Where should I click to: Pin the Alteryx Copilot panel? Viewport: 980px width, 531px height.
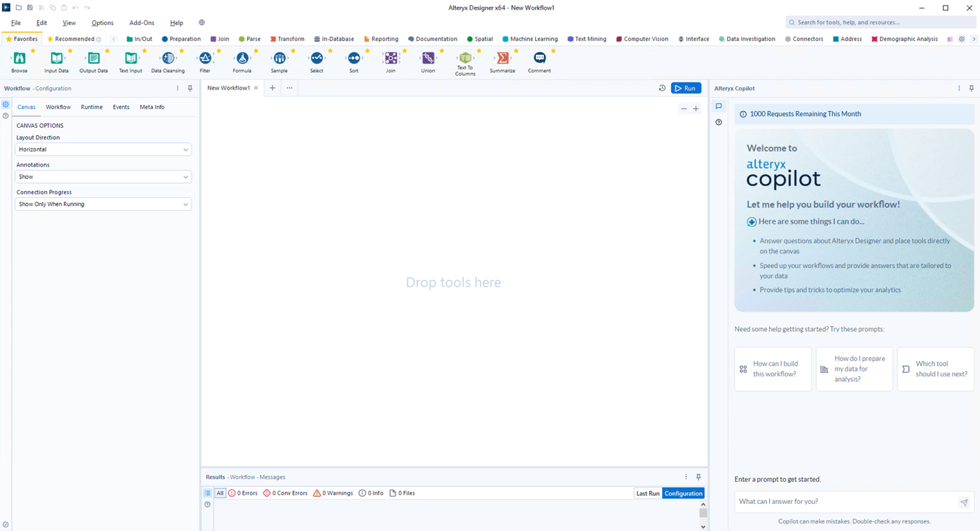pos(972,88)
